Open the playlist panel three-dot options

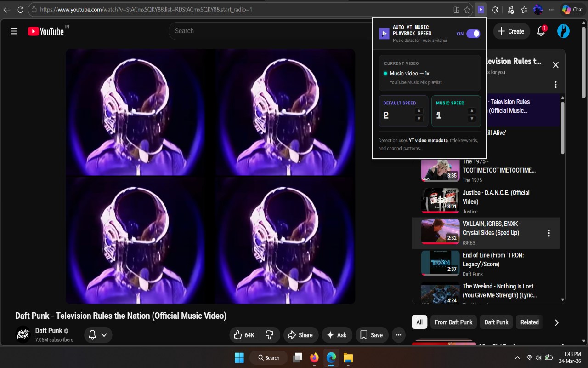[555, 85]
